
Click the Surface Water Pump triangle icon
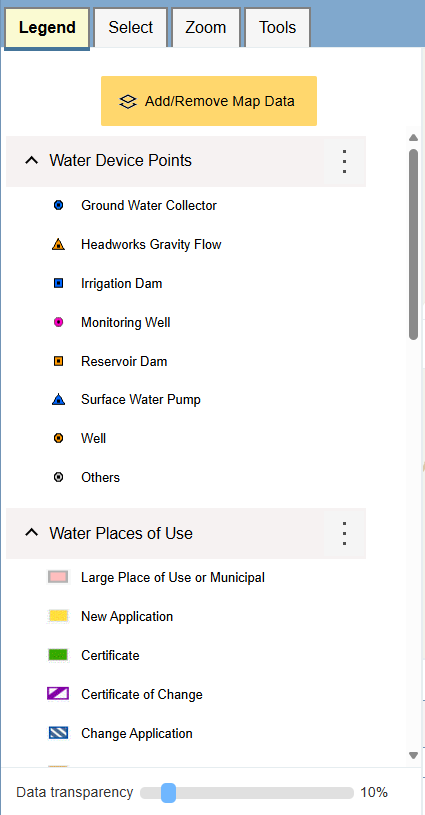point(58,399)
